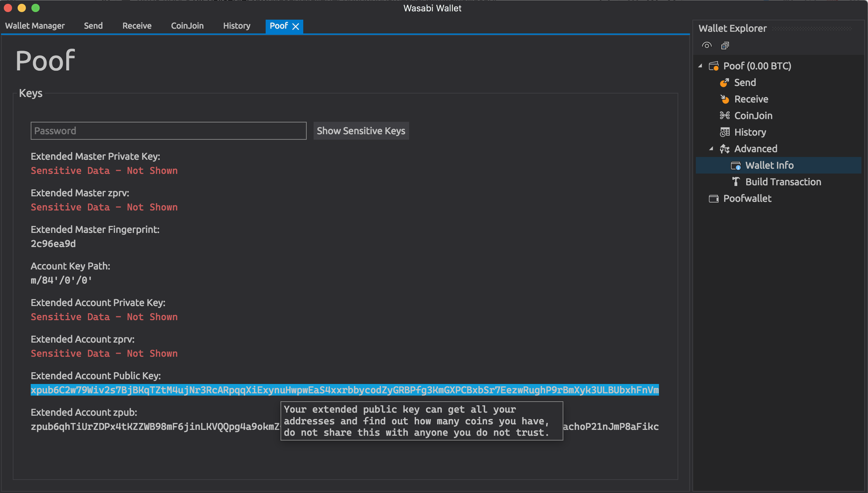Click the Receive icon in Wallet Explorer
868x493 pixels.
(724, 99)
